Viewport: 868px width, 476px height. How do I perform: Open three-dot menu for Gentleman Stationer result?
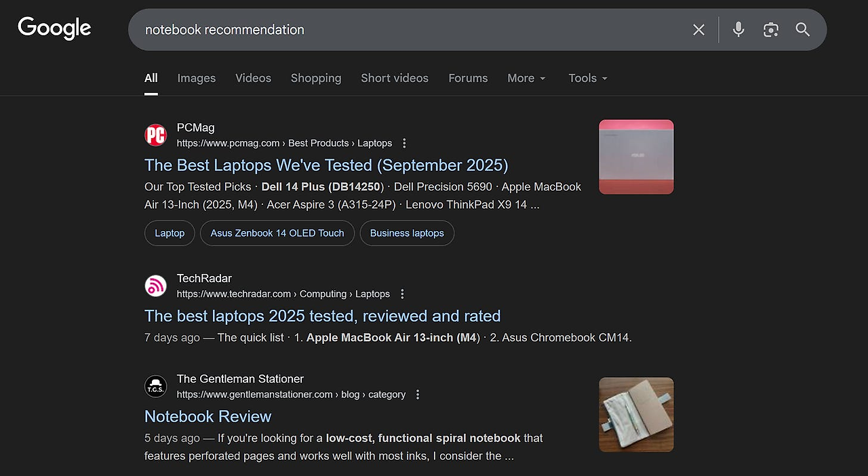click(x=418, y=395)
